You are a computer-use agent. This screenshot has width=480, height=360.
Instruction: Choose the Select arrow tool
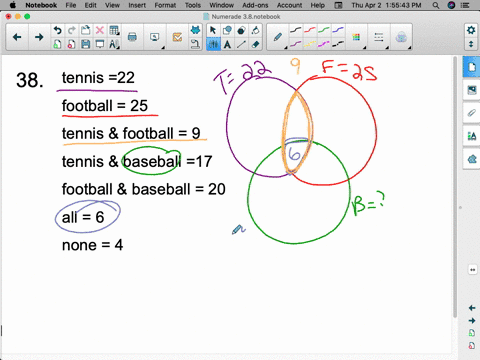point(213,30)
